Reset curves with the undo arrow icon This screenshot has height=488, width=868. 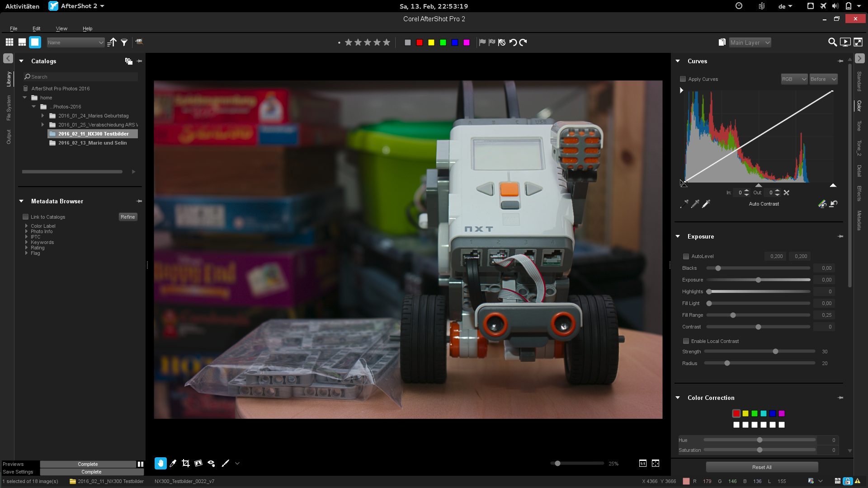pos(834,204)
